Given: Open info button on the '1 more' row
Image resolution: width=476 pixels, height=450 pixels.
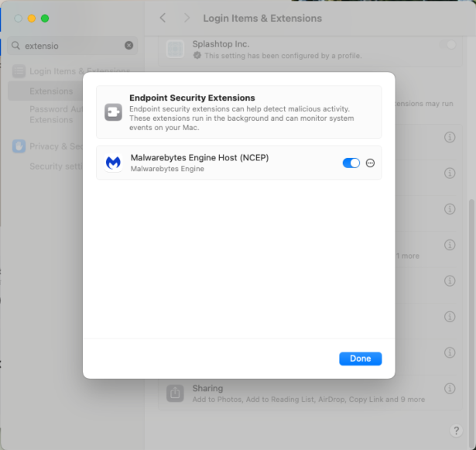Looking at the screenshot, I should pos(450,245).
